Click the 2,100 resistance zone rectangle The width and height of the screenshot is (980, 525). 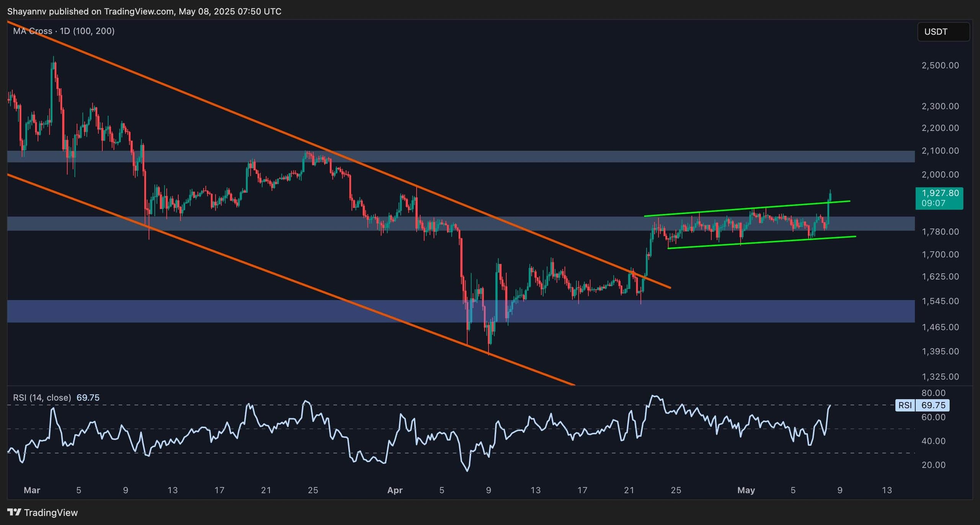461,157
